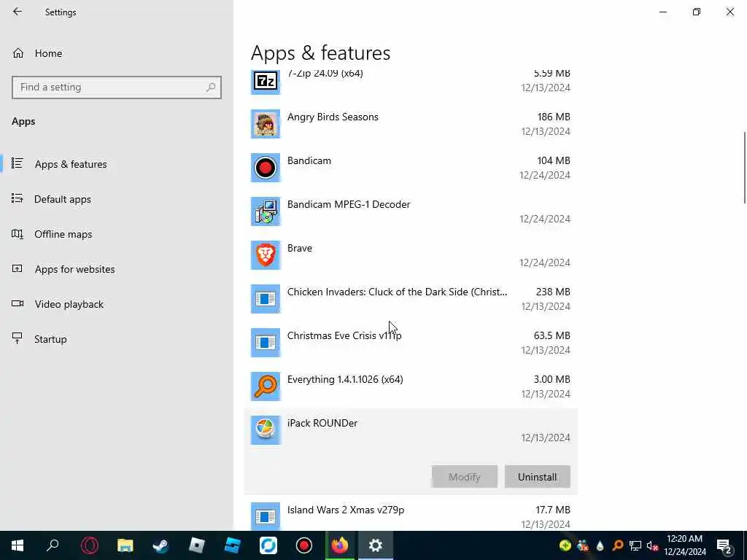Launch Opera from the taskbar

coord(89,545)
